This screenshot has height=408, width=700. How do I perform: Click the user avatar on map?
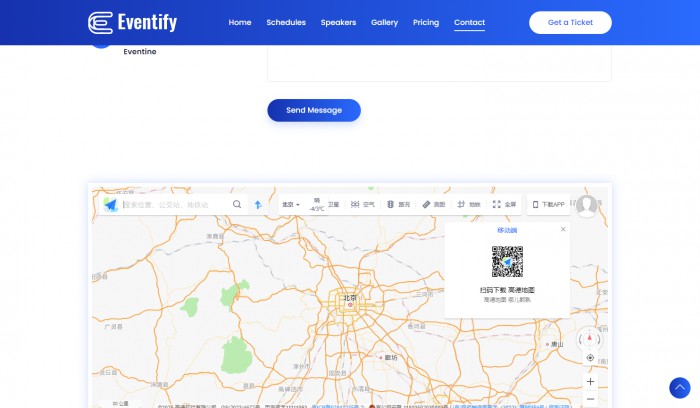(587, 205)
